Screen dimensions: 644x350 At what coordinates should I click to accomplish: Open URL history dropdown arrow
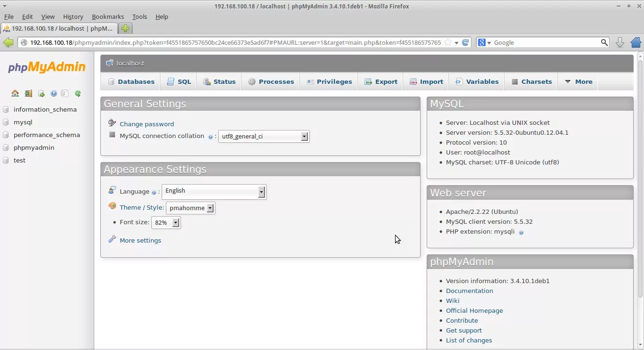coord(456,43)
